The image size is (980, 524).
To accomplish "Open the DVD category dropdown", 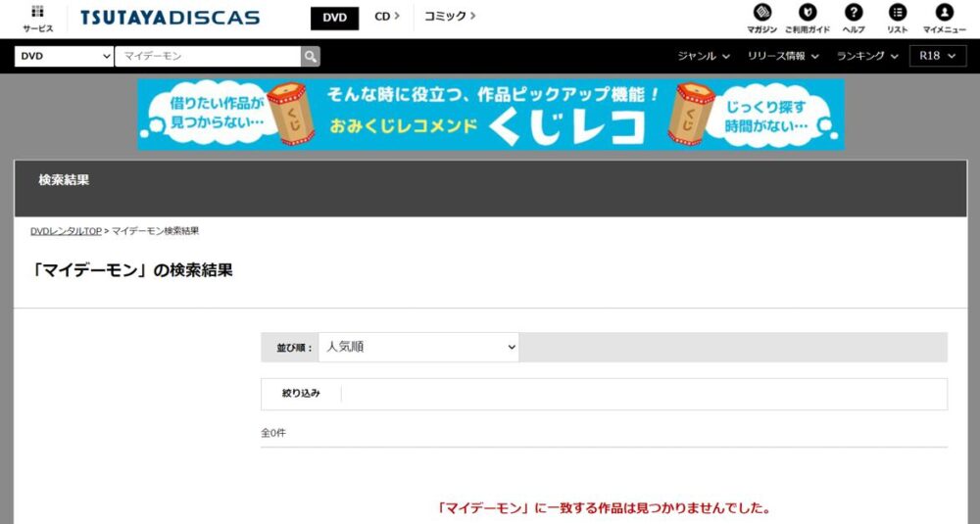I will click(x=64, y=56).
